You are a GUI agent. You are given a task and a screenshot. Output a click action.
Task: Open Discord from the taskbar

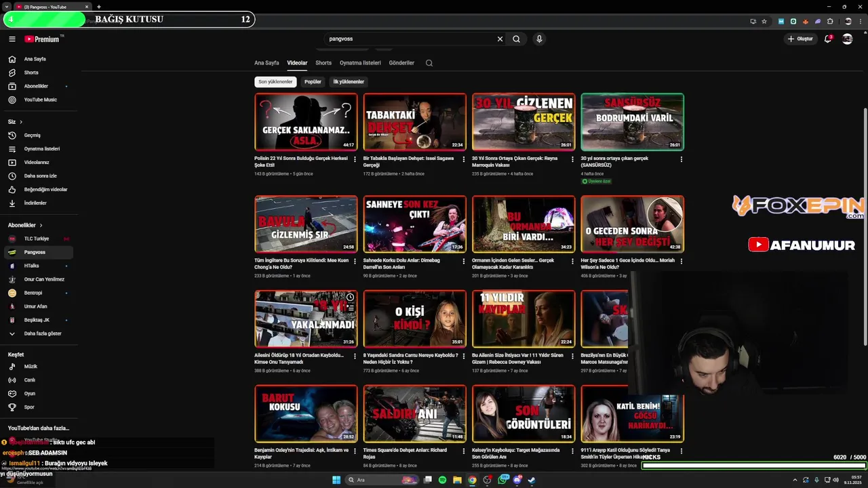(517, 480)
